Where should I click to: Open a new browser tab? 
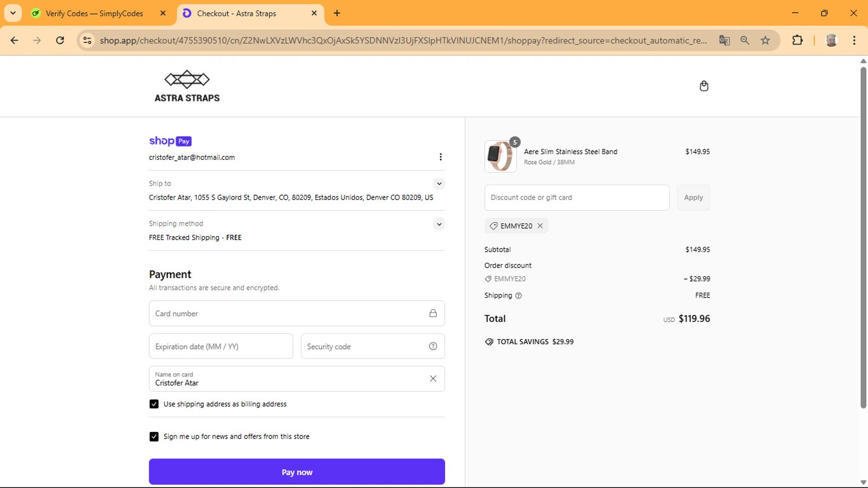tap(337, 13)
